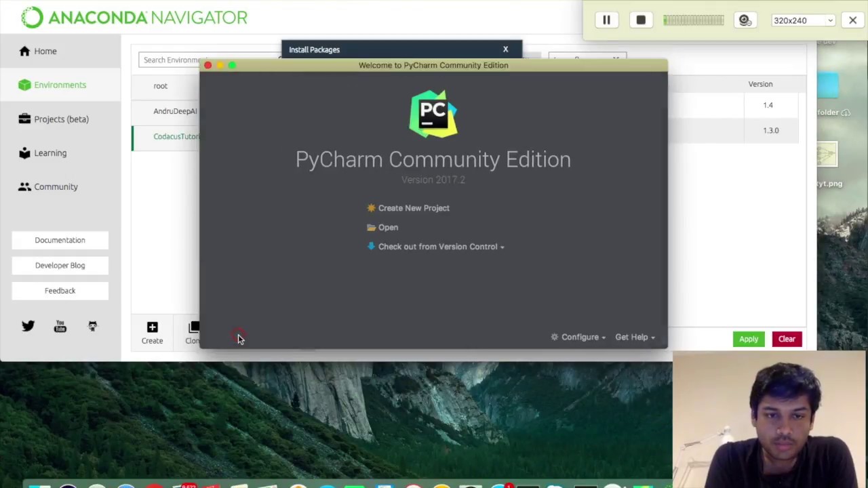Switch to the Environments section
Screen dimensions: 868x488
(53, 85)
